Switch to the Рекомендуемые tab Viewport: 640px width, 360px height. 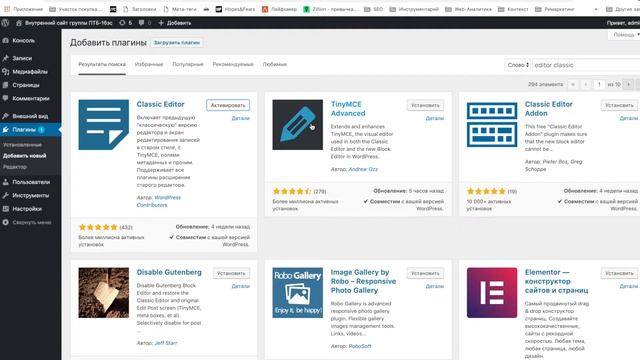click(x=233, y=64)
